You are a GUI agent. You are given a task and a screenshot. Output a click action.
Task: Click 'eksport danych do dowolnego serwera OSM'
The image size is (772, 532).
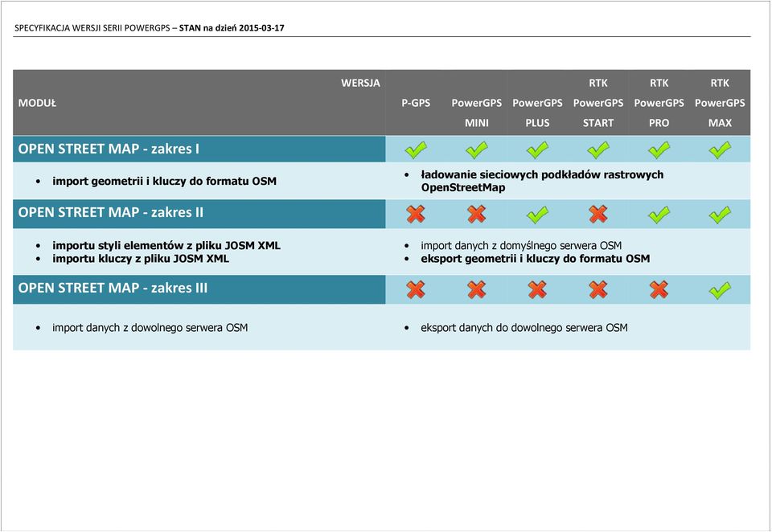[x=524, y=328]
